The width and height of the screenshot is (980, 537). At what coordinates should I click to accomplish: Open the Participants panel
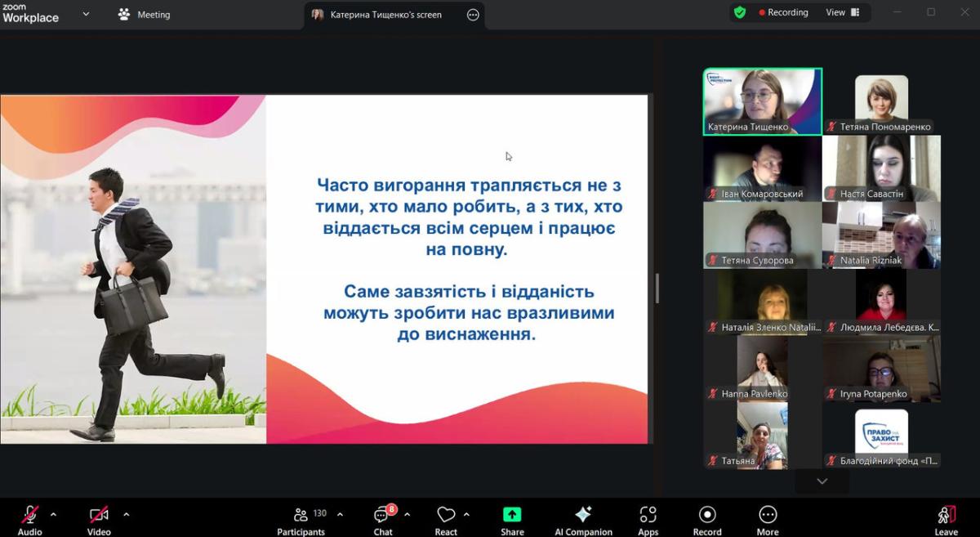pos(301,520)
